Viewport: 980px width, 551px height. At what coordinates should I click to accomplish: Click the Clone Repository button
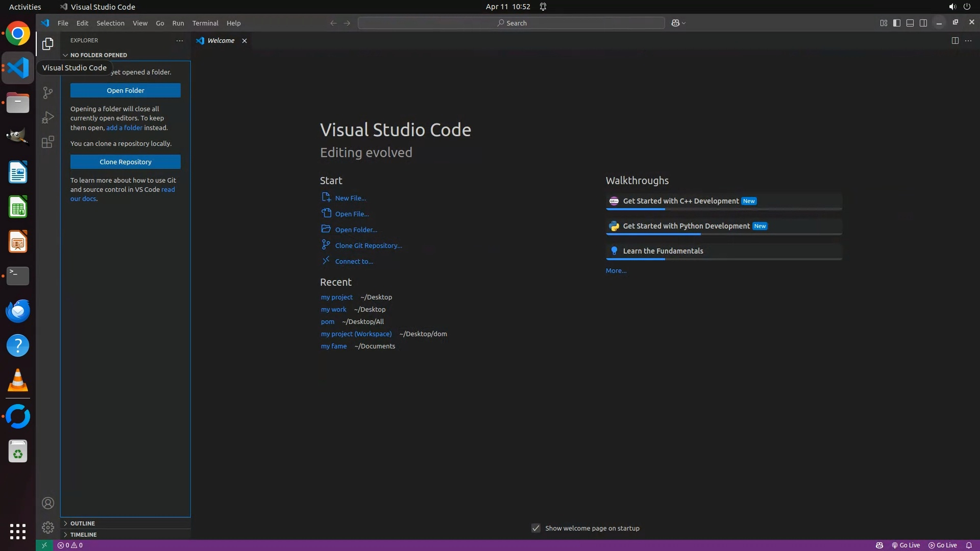pyautogui.click(x=125, y=162)
